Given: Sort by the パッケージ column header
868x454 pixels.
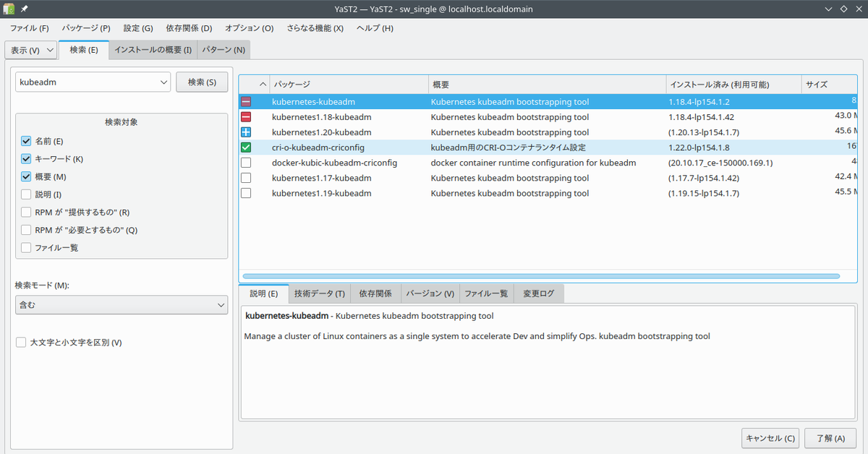Looking at the screenshot, I should 349,85.
